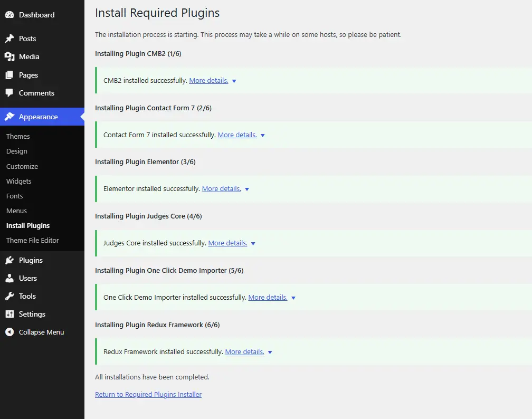Select the Appearance menu label
The height and width of the screenshot is (419, 532).
(39, 117)
